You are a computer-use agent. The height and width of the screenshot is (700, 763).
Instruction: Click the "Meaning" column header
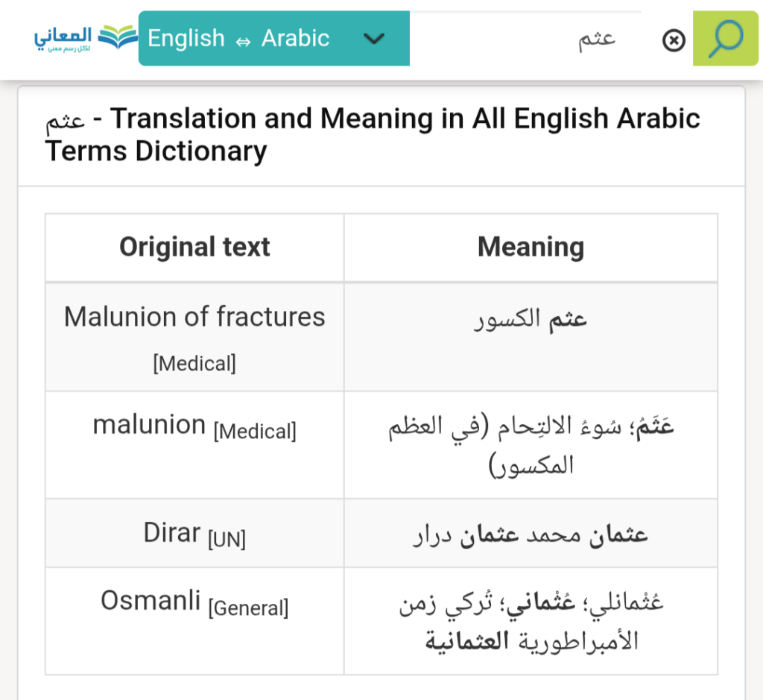(x=531, y=247)
